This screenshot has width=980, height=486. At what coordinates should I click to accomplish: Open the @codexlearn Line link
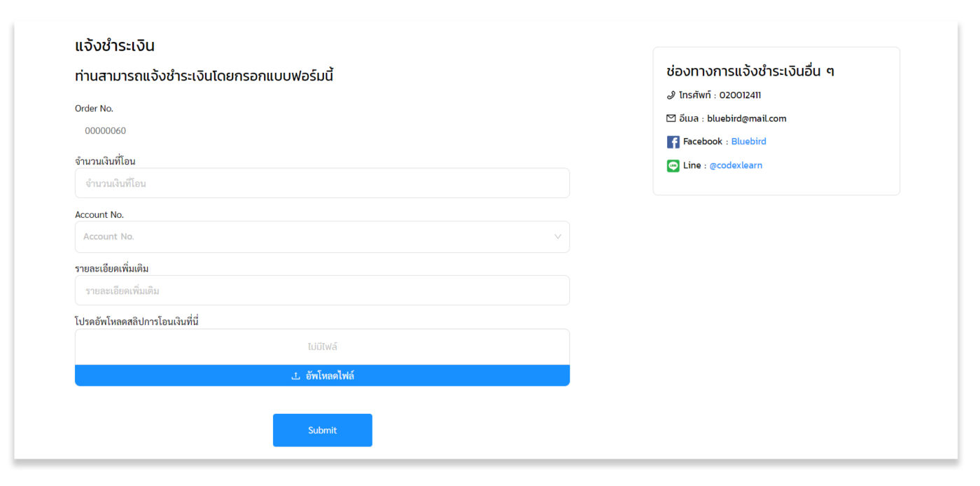point(736,165)
